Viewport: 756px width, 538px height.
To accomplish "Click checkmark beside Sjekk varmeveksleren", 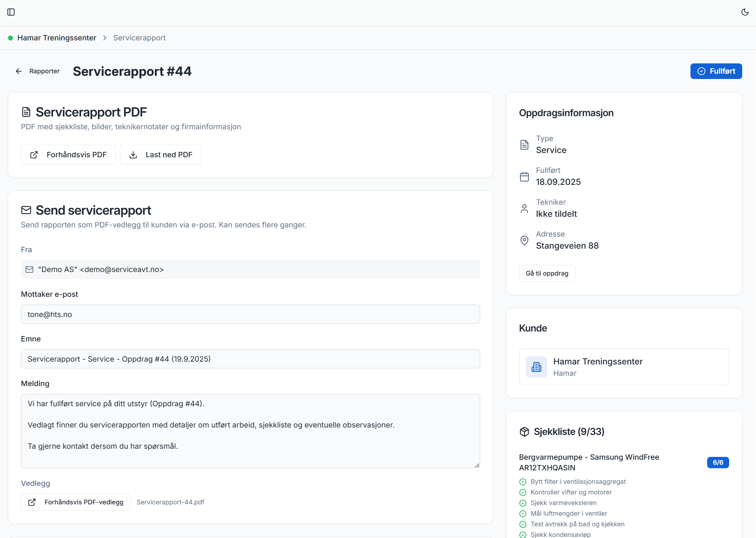I will click(x=523, y=503).
